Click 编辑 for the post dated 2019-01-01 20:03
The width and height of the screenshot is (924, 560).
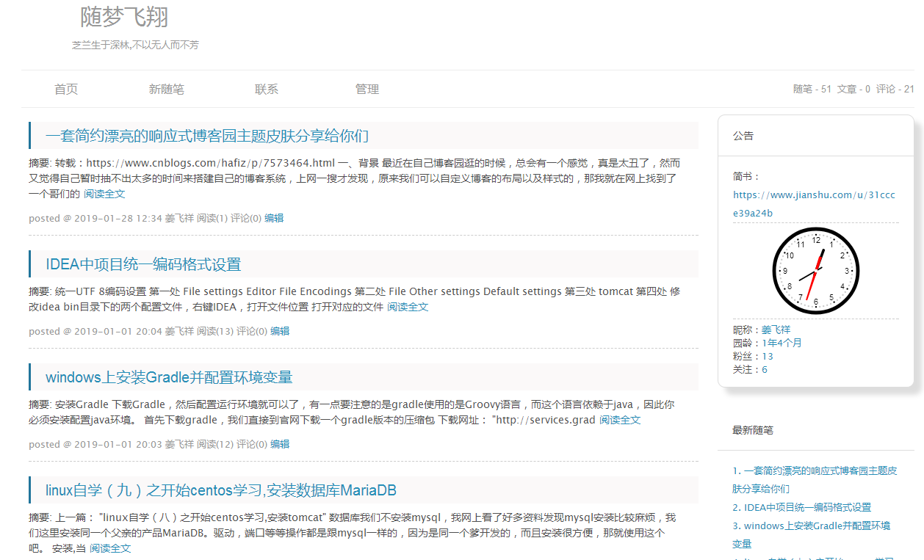click(280, 444)
